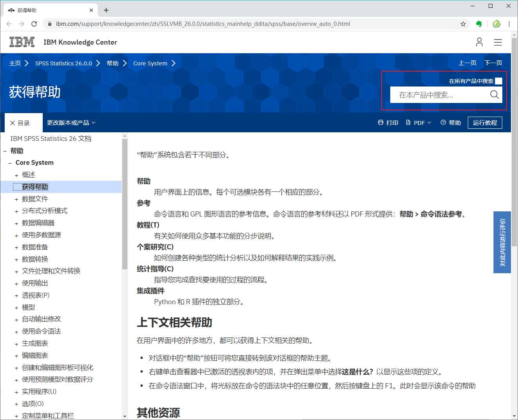Click the 对此内容进行评价 feedback tab
Viewport: 518px width, 420px height.
(502, 242)
